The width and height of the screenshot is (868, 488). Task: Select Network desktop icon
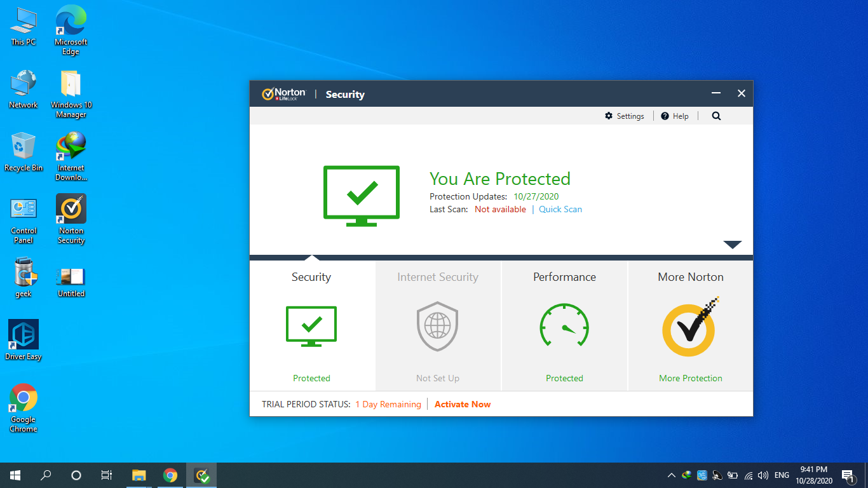(x=24, y=89)
